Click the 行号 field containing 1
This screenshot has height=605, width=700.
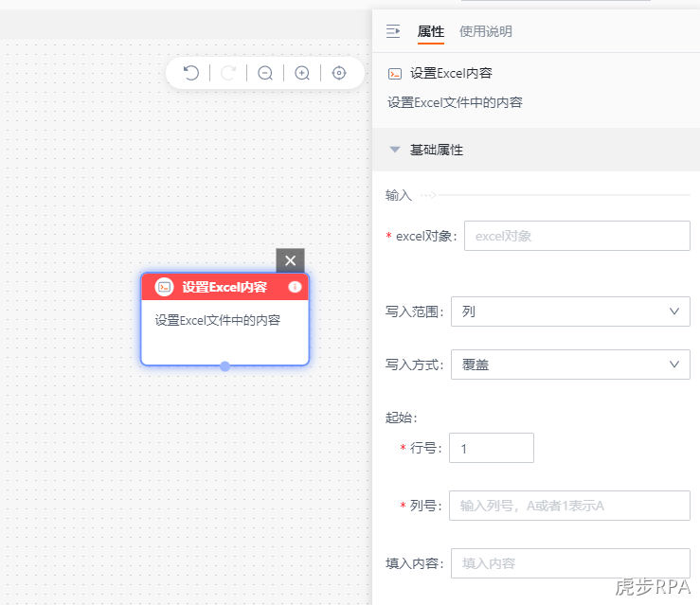(x=492, y=448)
